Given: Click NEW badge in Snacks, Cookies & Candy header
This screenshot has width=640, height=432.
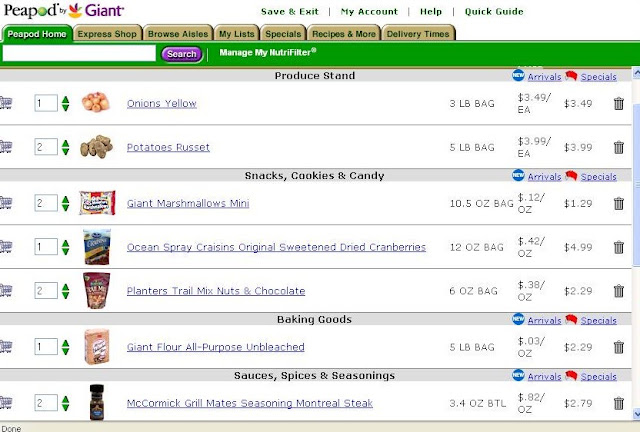Looking at the screenshot, I should 518,176.
